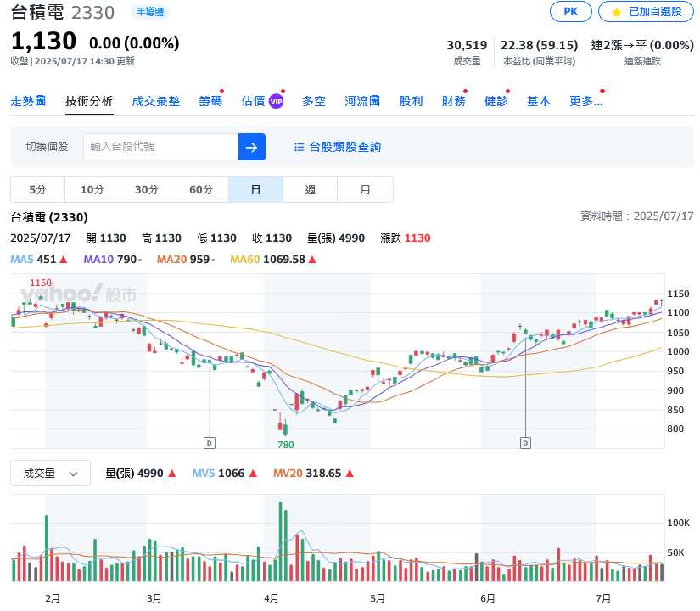Click the 30,519 成交量 value
The height and width of the screenshot is (611, 700).
tap(467, 45)
